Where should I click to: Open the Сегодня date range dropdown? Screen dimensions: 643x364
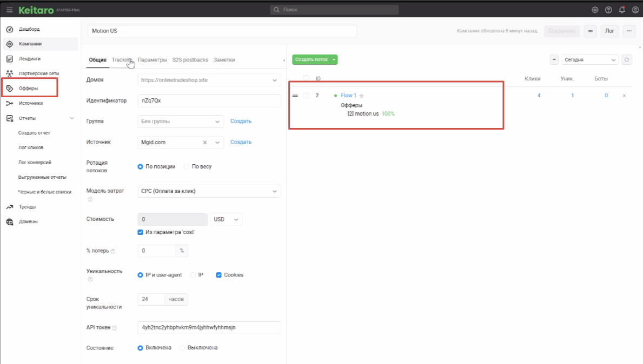pyautogui.click(x=589, y=60)
